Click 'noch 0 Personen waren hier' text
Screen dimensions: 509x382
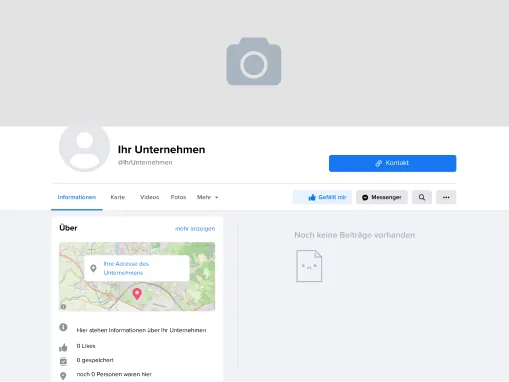[x=114, y=374]
